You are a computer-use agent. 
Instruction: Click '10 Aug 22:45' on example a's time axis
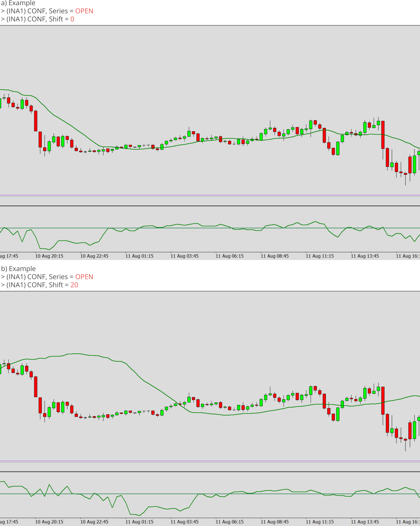click(94, 256)
